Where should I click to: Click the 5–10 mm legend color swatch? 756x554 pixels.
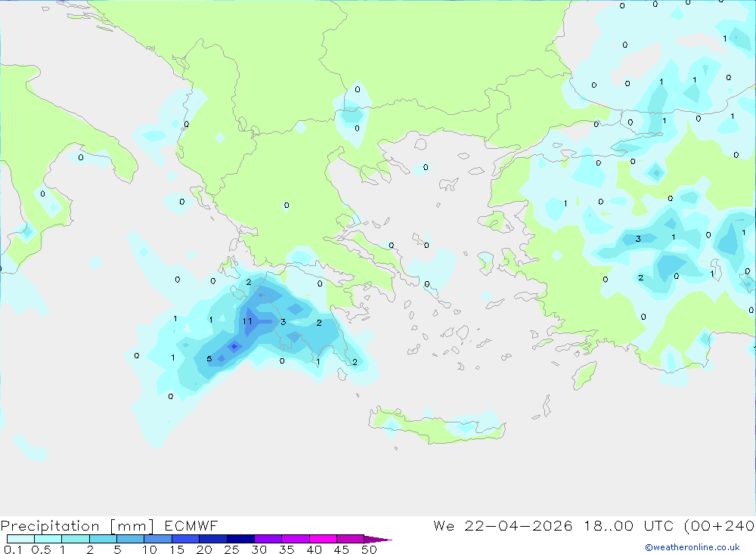coord(131,539)
